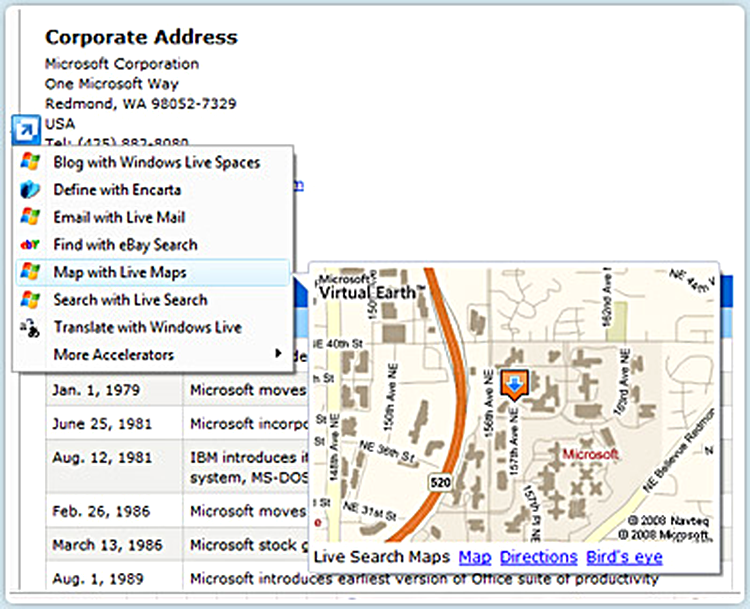Click the NE 31st St label on map
The width and height of the screenshot is (750, 609).
click(370, 511)
